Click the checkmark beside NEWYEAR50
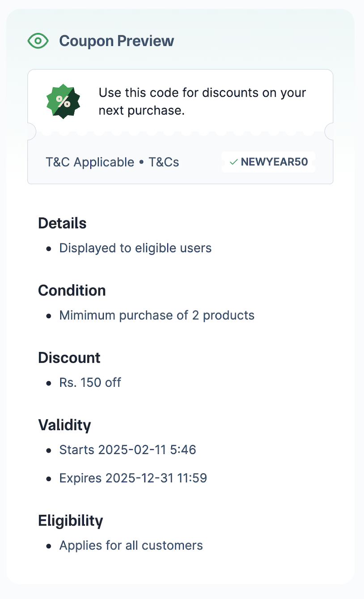Viewport: 364px width, 599px height. click(233, 162)
